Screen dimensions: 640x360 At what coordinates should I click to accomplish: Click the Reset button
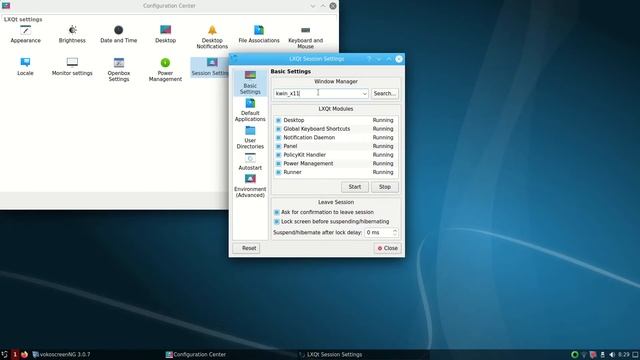(x=247, y=248)
